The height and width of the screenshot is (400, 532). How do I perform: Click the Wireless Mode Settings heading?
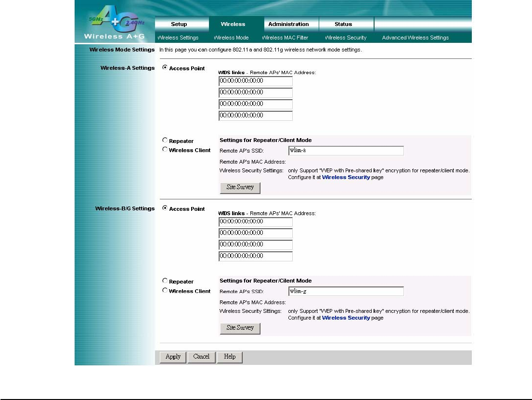pos(122,50)
